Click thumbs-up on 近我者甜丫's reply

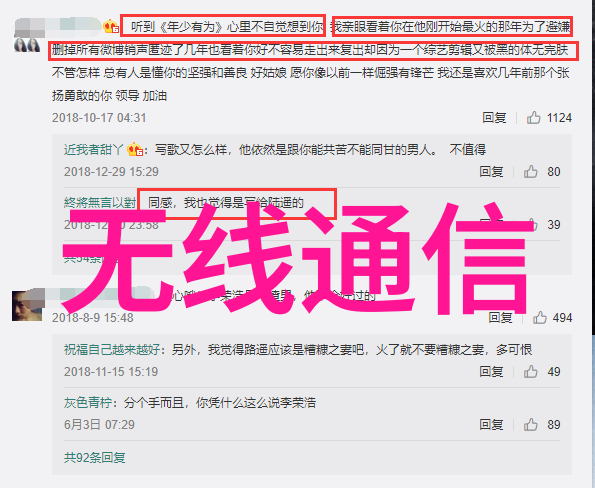coord(530,172)
